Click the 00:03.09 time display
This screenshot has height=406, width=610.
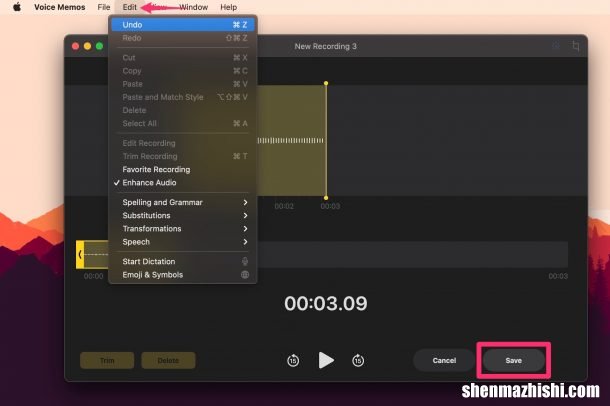pyautogui.click(x=326, y=303)
